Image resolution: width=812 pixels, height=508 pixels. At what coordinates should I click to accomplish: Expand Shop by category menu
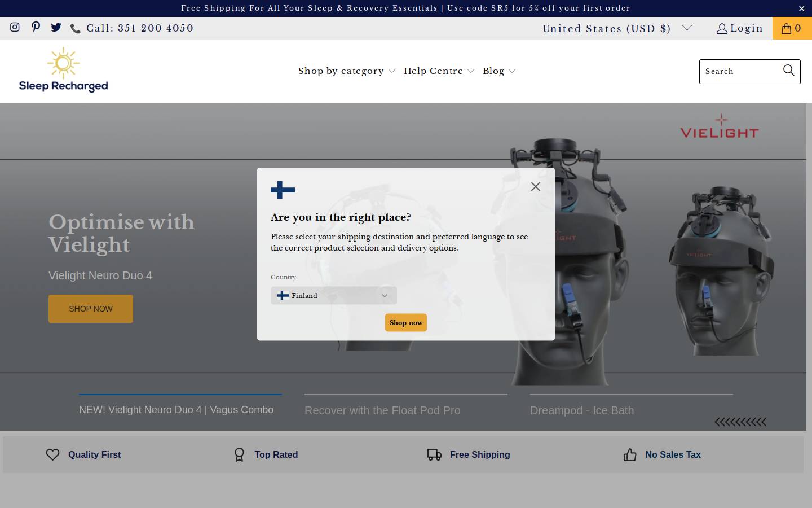347,71
